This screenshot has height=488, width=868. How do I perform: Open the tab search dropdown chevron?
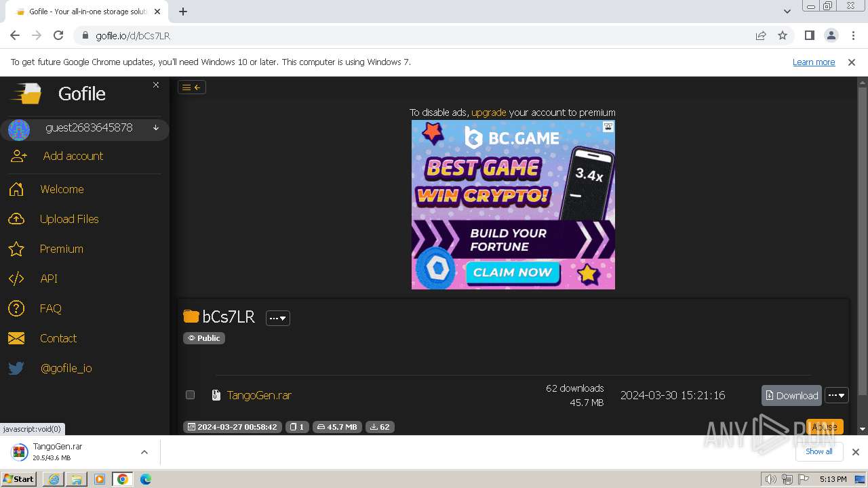point(787,12)
